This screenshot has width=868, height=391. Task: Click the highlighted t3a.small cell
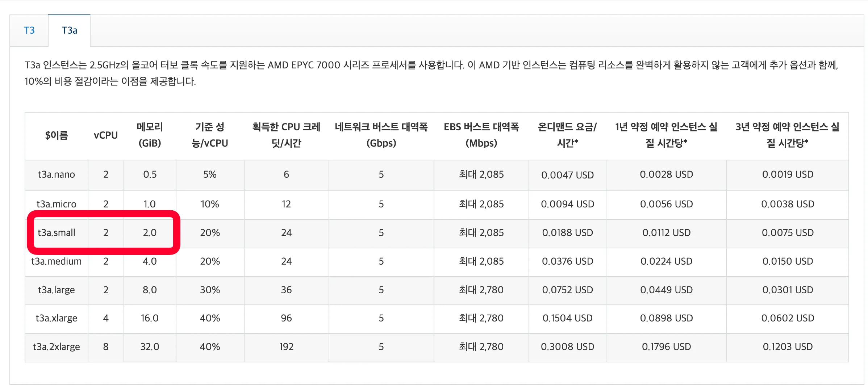click(x=56, y=232)
